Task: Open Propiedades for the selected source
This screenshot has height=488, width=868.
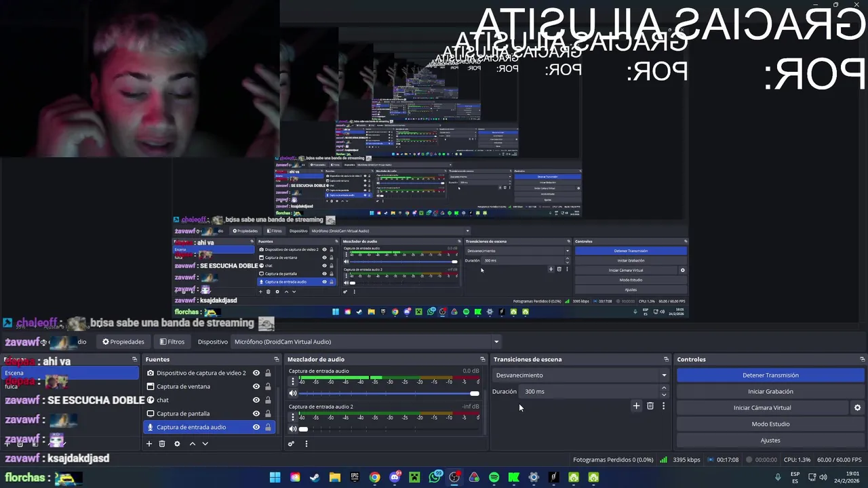Action: (123, 342)
